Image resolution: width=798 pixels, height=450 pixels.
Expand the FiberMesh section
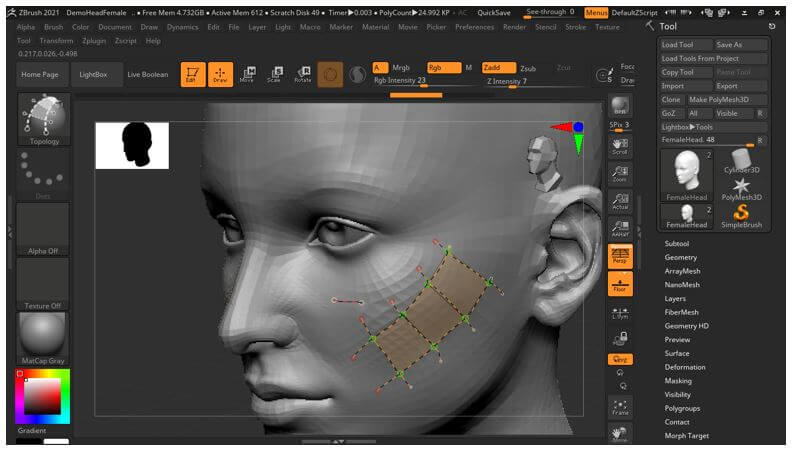(681, 313)
